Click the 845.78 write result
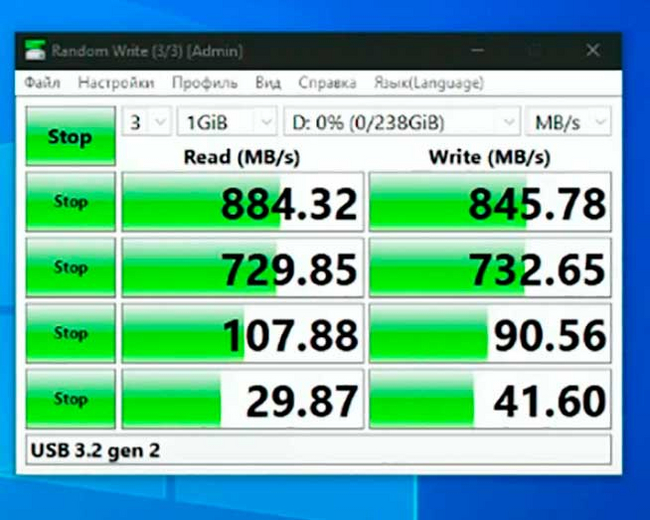 click(x=490, y=202)
